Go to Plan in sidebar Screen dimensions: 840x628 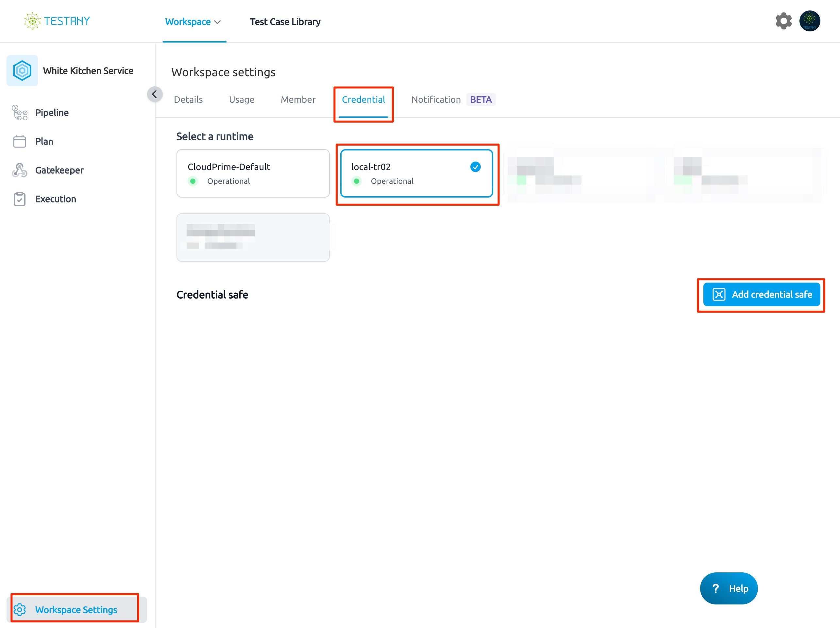coord(44,141)
